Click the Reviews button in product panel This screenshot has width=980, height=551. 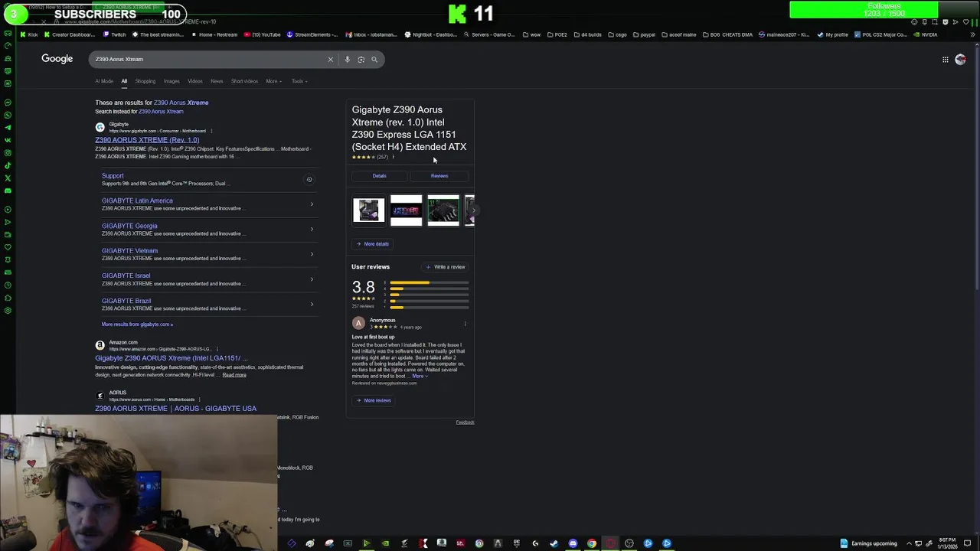coord(439,176)
